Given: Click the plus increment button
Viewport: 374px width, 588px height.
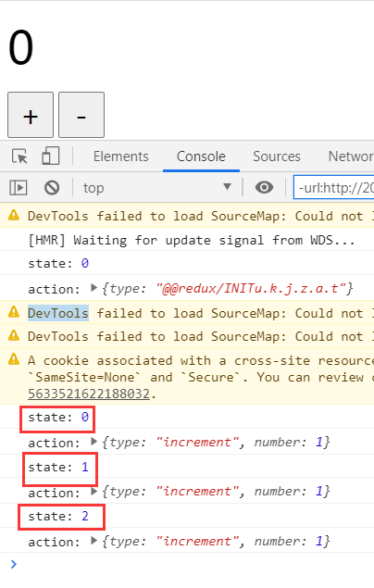Looking at the screenshot, I should [x=31, y=115].
